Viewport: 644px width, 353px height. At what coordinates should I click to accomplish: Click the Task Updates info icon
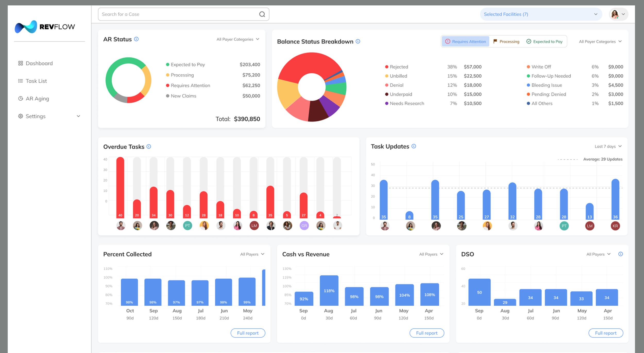click(x=414, y=146)
